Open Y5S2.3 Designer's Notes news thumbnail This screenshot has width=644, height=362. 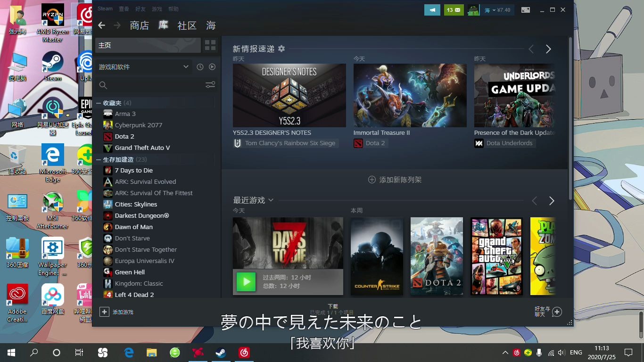289,95
